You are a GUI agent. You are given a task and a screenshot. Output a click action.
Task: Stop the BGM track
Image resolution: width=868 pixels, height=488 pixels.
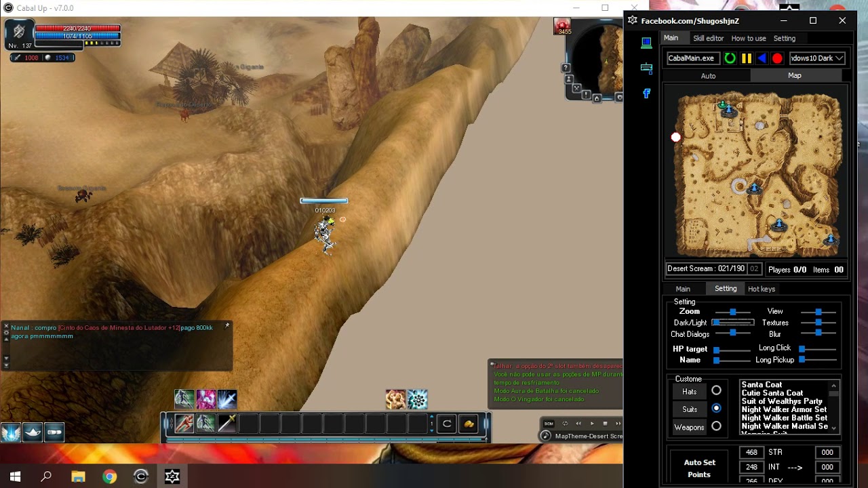pyautogui.click(x=605, y=424)
